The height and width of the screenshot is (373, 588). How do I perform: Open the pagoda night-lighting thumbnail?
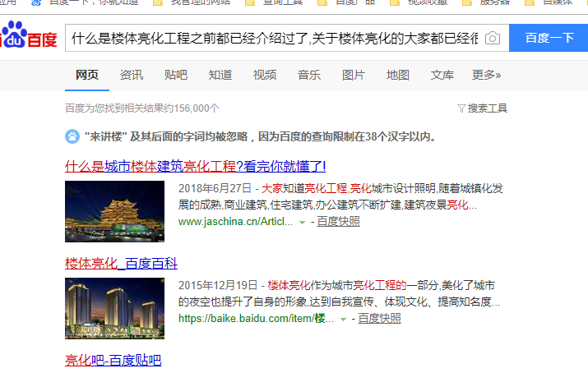click(x=115, y=212)
